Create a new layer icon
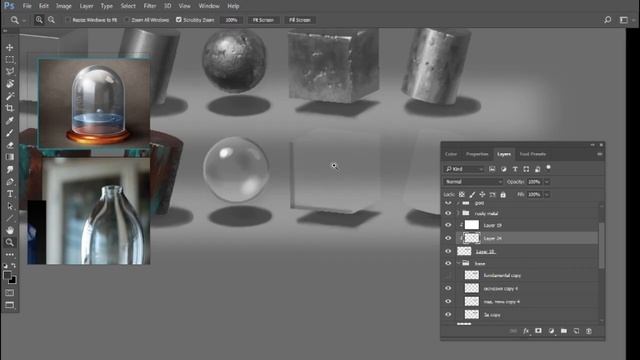This screenshot has width=640, height=360. 576,331
